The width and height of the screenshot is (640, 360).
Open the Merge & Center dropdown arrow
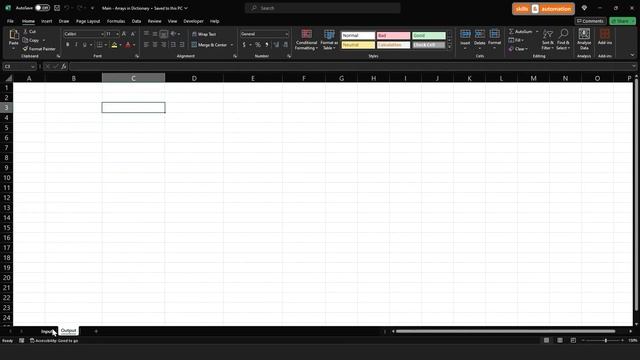pyautogui.click(x=232, y=45)
